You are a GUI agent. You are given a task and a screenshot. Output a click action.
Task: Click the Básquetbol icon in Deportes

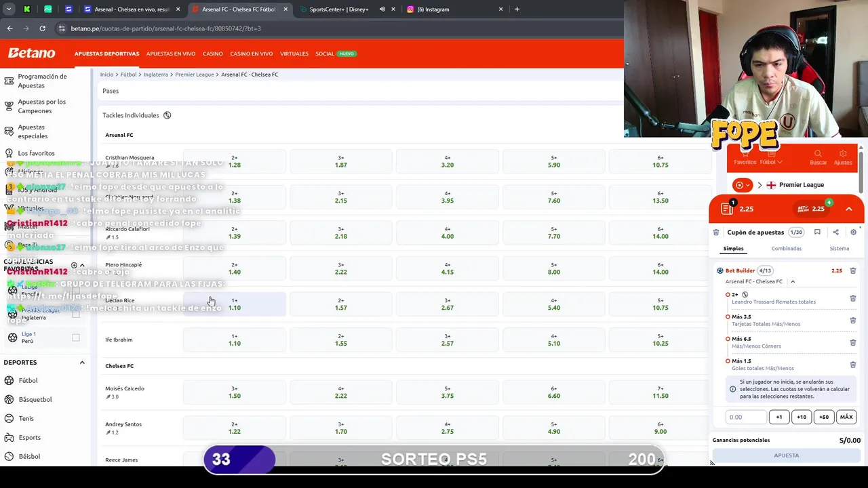click(9, 399)
